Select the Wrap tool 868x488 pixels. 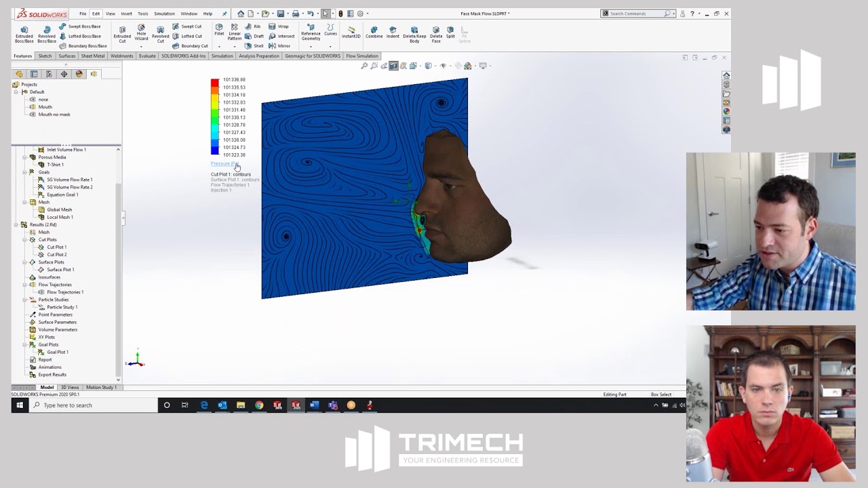point(279,26)
